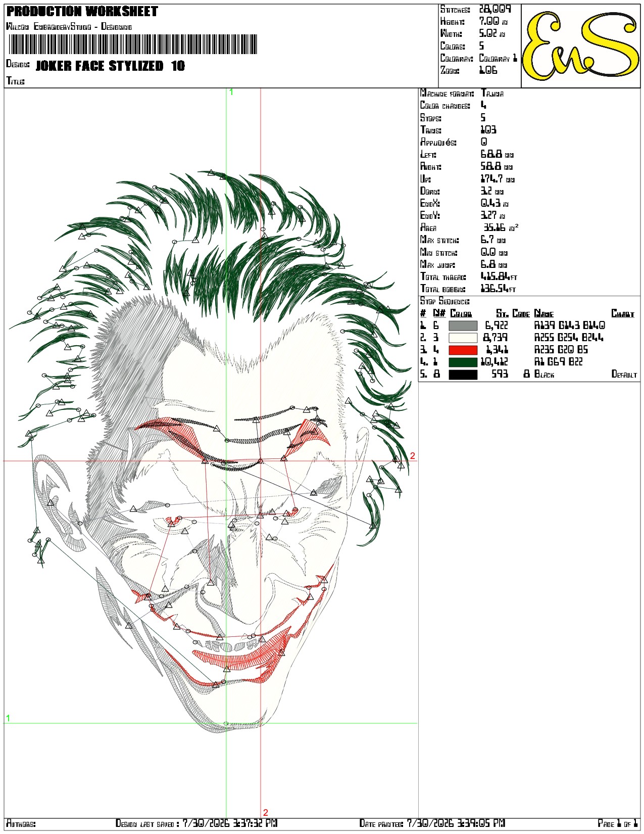
Task: Pick the gray swatch in stop 1
Action: point(463,326)
